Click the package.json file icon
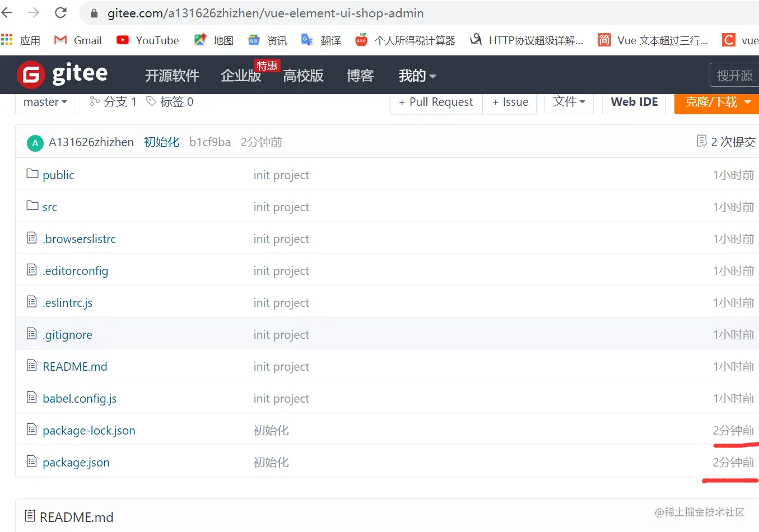 (32, 461)
